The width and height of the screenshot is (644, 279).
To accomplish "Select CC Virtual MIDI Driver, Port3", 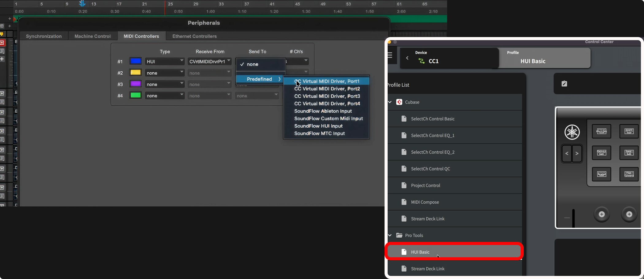I will click(x=326, y=96).
